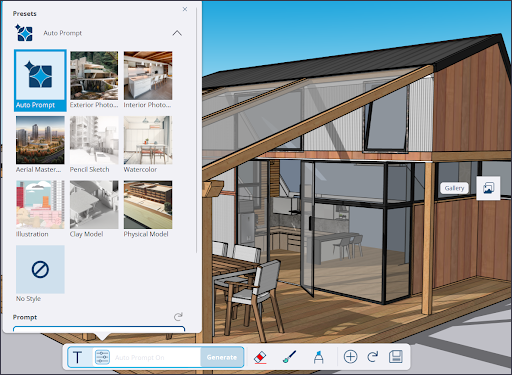Select the Text prompt T tool
The image size is (512, 375).
tap(78, 357)
